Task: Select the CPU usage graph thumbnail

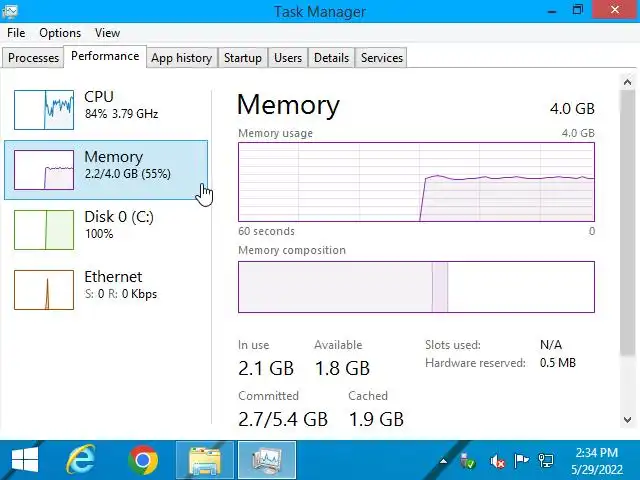Action: pos(44,109)
